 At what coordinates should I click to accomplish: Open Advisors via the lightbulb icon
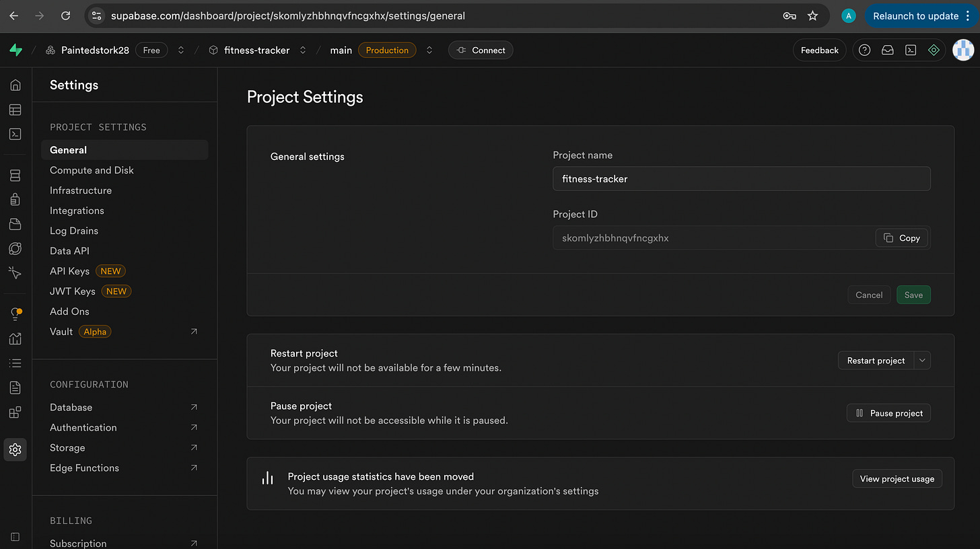pos(15,314)
